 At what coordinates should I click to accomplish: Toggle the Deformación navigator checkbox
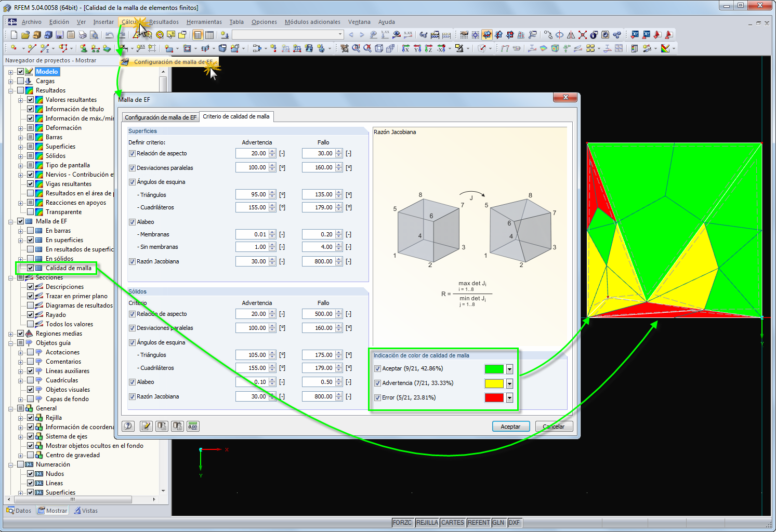[x=30, y=128]
